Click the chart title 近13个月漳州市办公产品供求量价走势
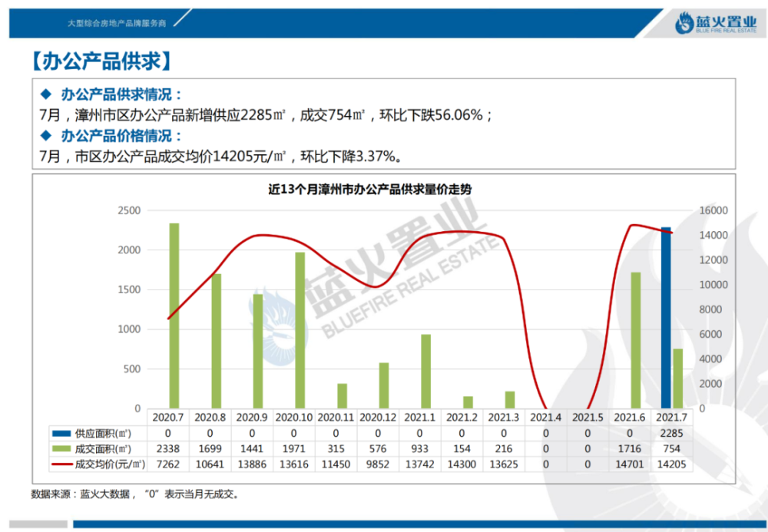768x532 pixels. [x=370, y=190]
